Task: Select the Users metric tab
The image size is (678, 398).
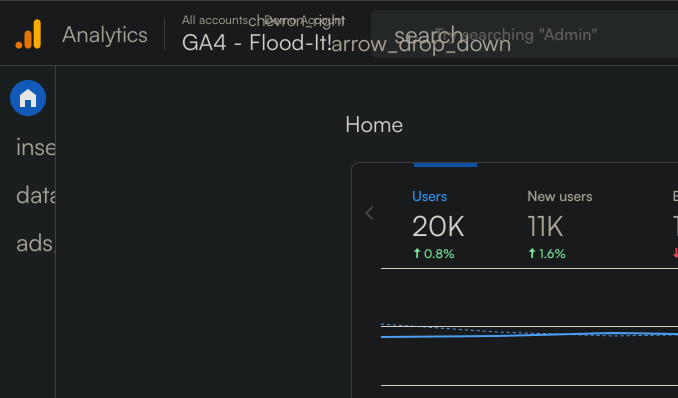Action: pos(429,196)
